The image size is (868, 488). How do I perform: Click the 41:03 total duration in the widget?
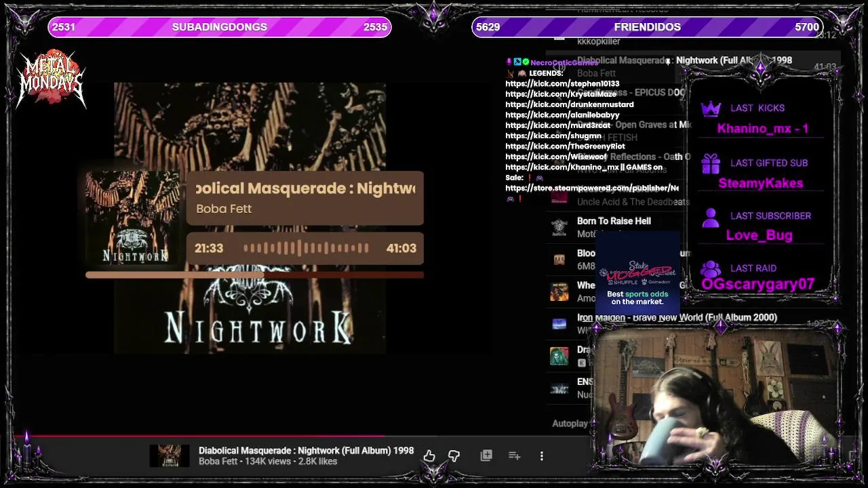401,248
